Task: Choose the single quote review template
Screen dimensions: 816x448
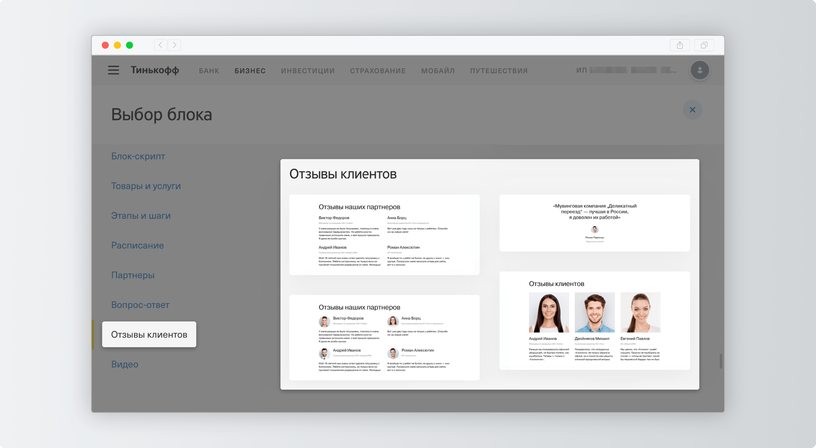Action: pos(594,223)
